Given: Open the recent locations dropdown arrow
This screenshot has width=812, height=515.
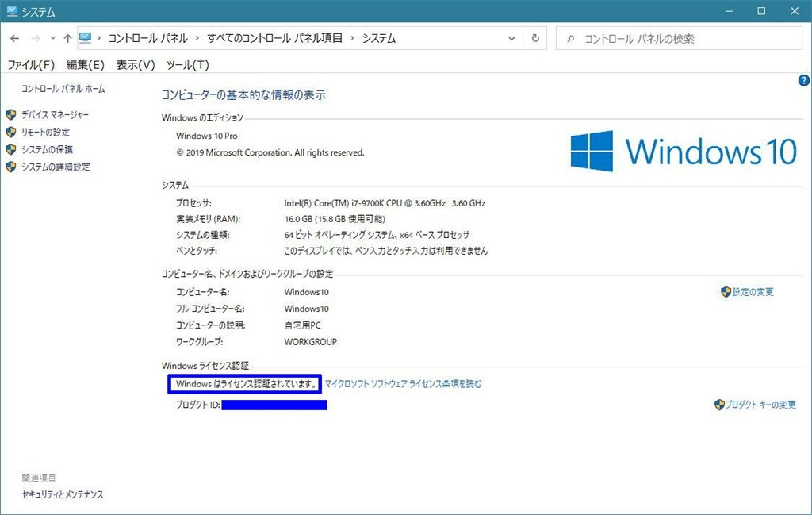Looking at the screenshot, I should 53,38.
